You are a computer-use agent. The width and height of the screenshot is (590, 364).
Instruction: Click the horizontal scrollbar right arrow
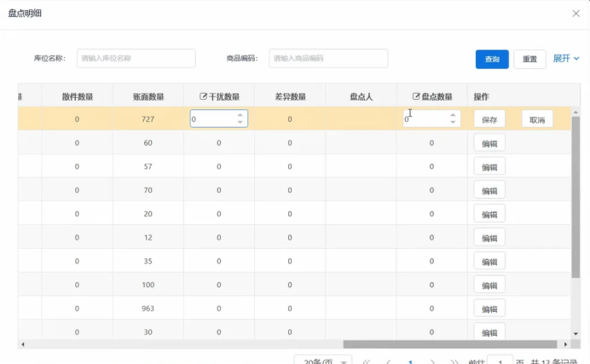point(565,344)
